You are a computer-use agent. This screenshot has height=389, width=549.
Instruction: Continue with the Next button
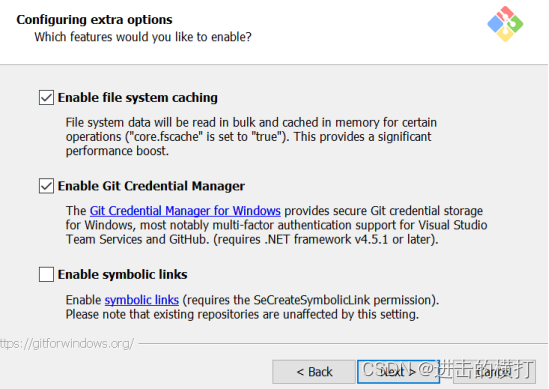(398, 371)
